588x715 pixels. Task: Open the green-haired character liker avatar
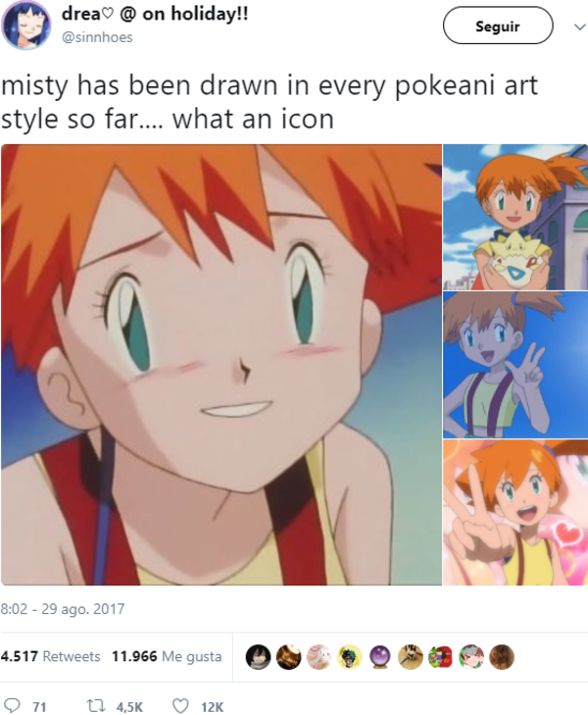pyautogui.click(x=350, y=657)
